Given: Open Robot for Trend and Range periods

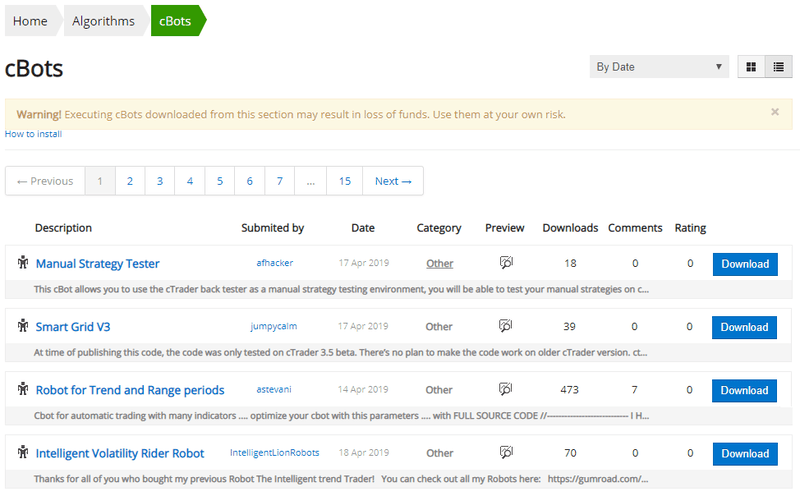Looking at the screenshot, I should click(x=130, y=390).
